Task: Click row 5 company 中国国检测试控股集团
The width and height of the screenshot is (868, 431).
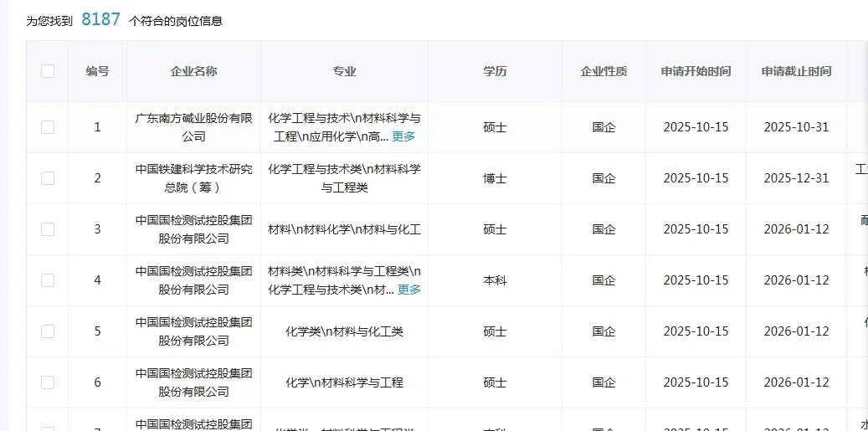Action: [193, 331]
